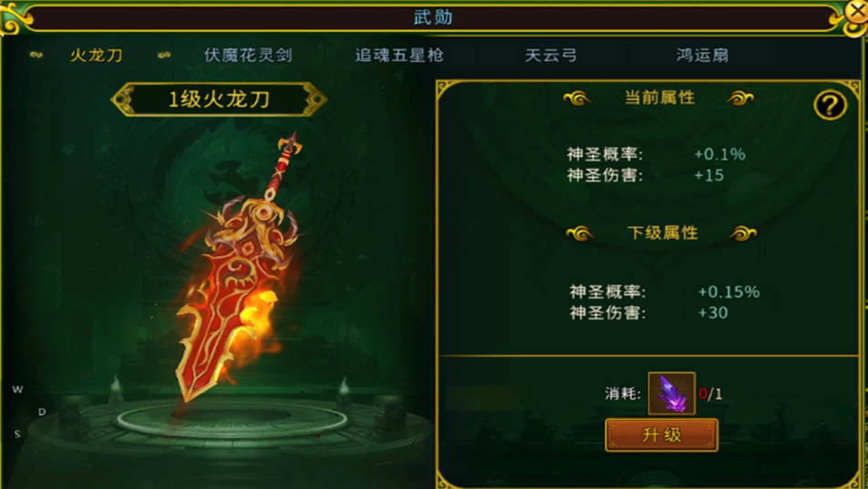The width and height of the screenshot is (868, 489).
Task: Click the S key indicator
Action: click(17, 433)
